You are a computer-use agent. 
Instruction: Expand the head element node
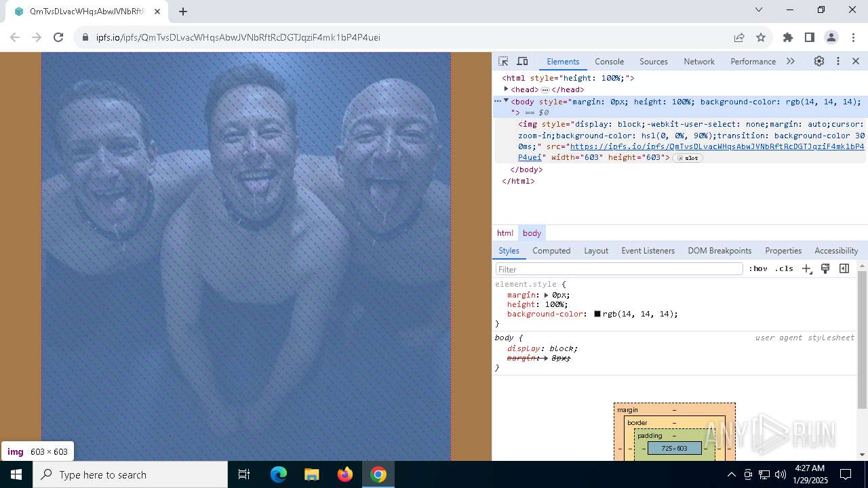coord(506,89)
